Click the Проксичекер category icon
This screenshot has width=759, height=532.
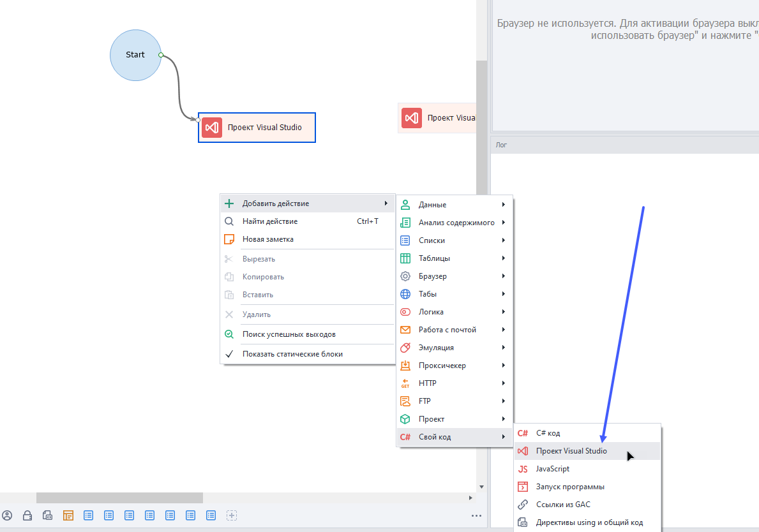click(405, 366)
